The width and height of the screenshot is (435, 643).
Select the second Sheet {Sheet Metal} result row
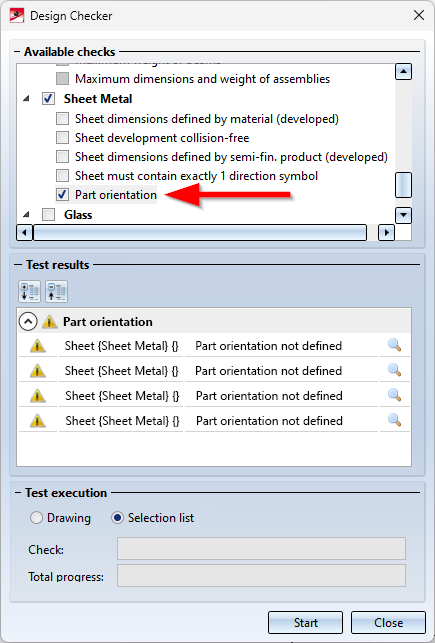(x=214, y=371)
